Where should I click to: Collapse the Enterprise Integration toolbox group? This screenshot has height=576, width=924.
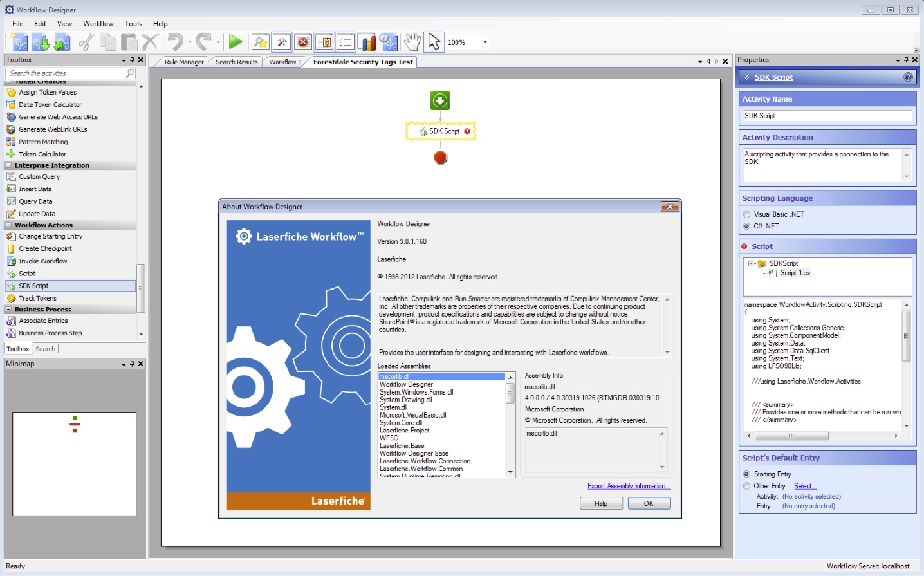point(9,165)
